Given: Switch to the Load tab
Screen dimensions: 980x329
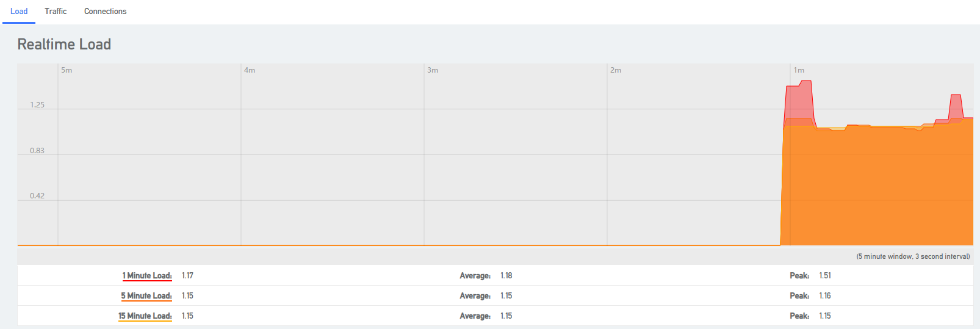Looking at the screenshot, I should point(19,12).
